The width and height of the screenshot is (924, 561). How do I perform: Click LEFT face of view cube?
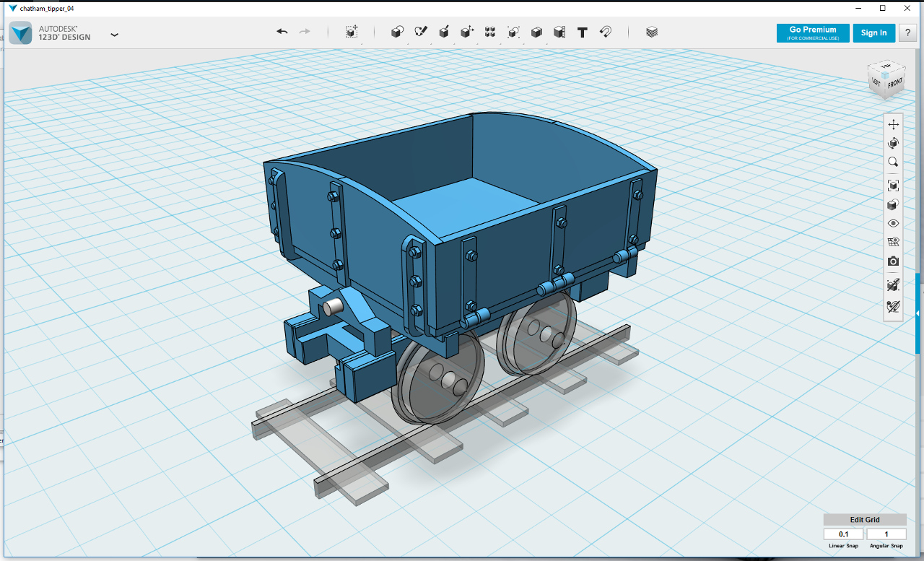coord(876,81)
